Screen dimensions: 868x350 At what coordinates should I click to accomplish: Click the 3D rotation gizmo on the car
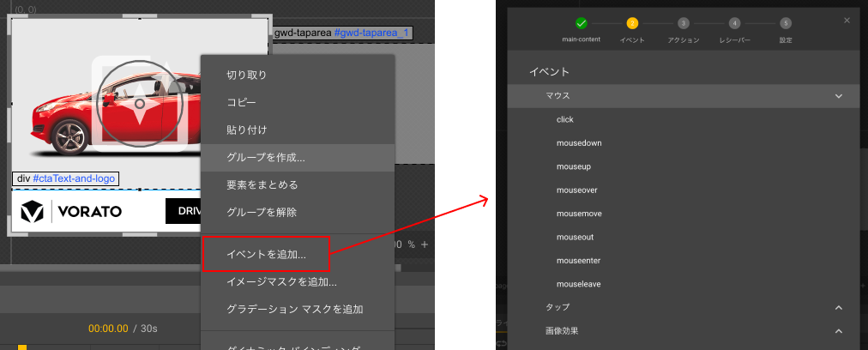coord(139,102)
